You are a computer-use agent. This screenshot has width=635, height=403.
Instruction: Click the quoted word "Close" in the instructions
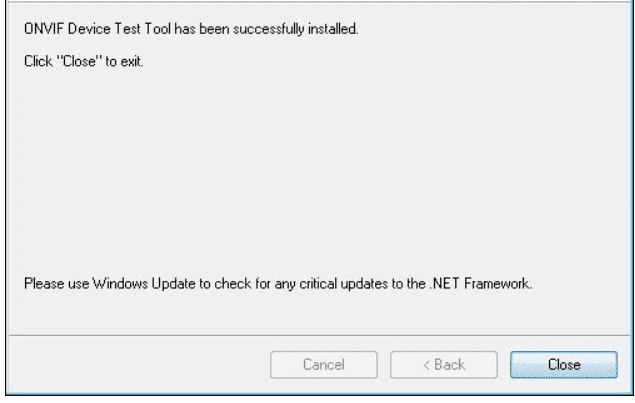coord(79,62)
